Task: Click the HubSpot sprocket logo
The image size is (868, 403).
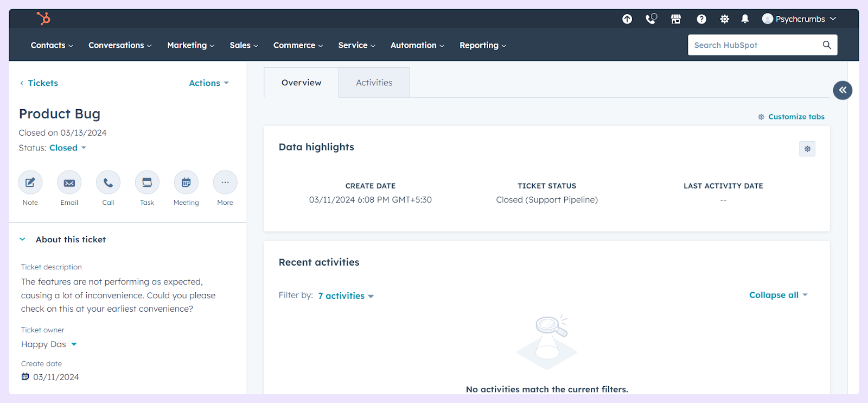Action: coord(43,18)
